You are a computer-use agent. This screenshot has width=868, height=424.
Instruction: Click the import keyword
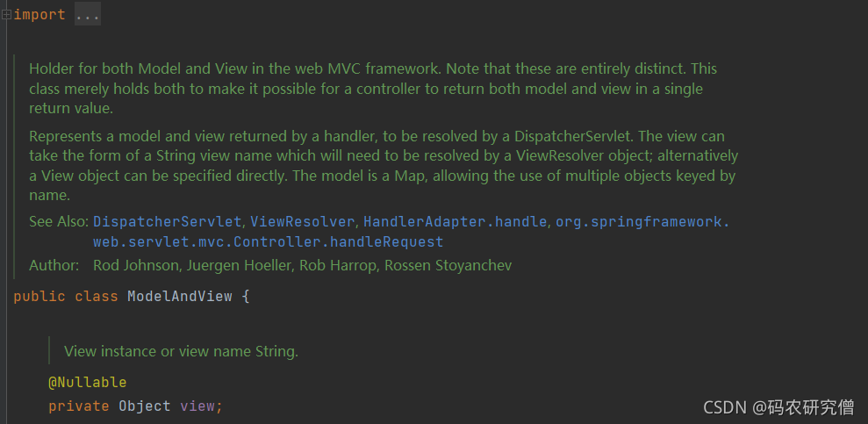pyautogui.click(x=39, y=15)
